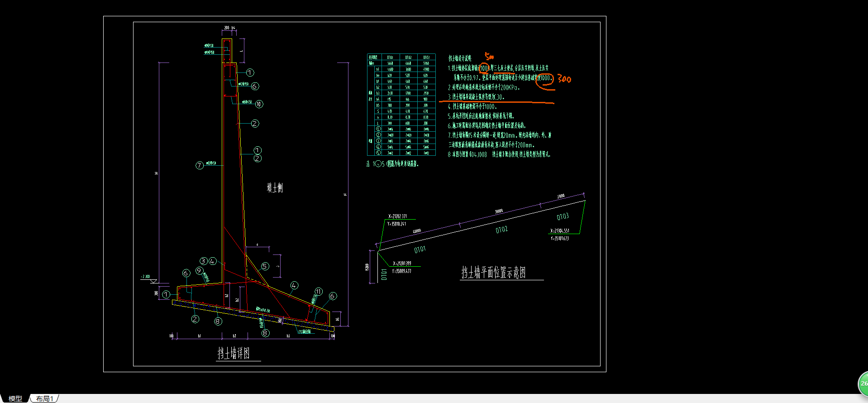Click the b3 row label in table
Screen dimensions: 868x403
pyautogui.click(x=378, y=93)
